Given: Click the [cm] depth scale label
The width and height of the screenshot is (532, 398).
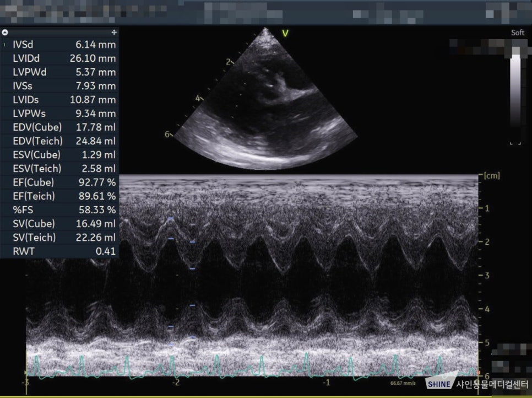Looking at the screenshot, I should (x=492, y=175).
